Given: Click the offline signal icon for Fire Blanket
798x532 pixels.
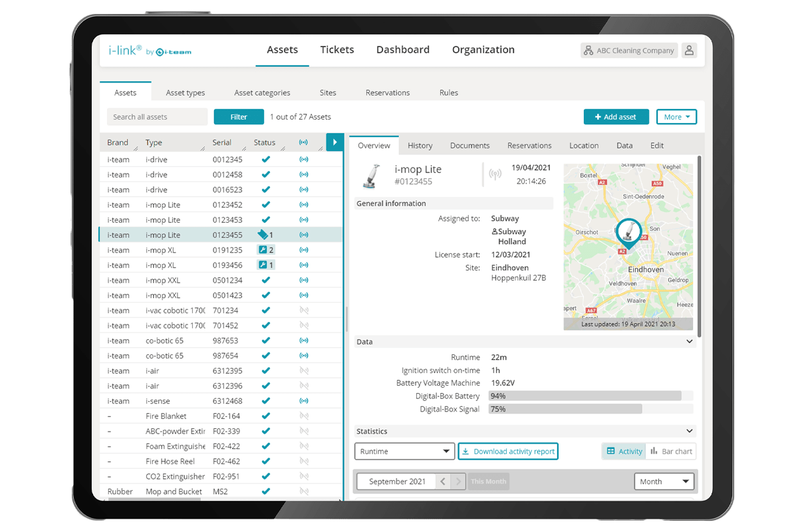Looking at the screenshot, I should (304, 416).
